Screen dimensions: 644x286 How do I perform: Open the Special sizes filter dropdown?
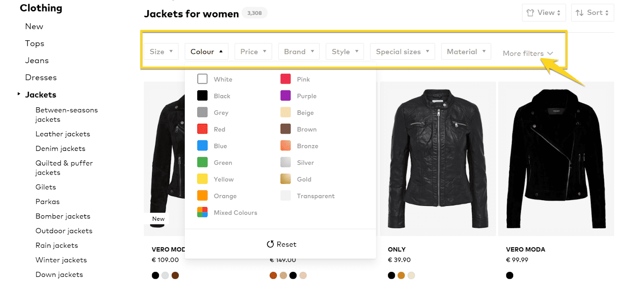click(402, 52)
